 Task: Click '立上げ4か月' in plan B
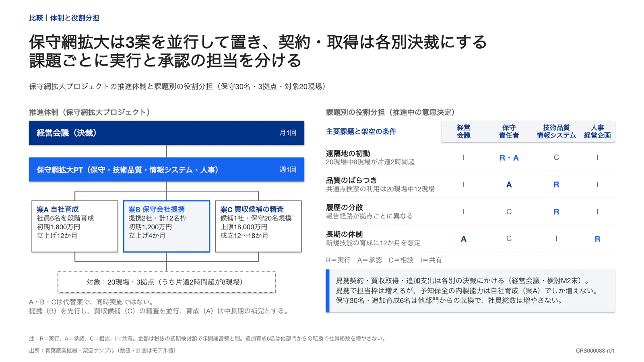click(x=147, y=236)
